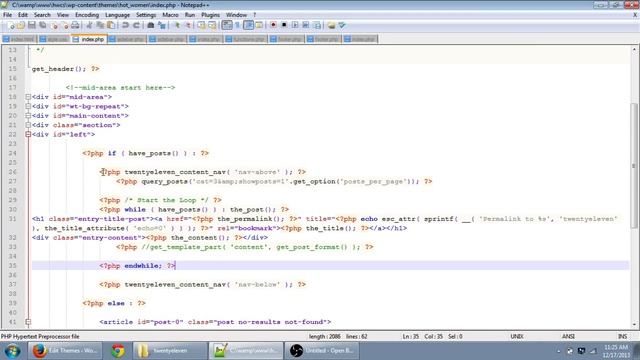Close the current file using the Close icon
Screen dimensions: 640x360
pos(54,25)
